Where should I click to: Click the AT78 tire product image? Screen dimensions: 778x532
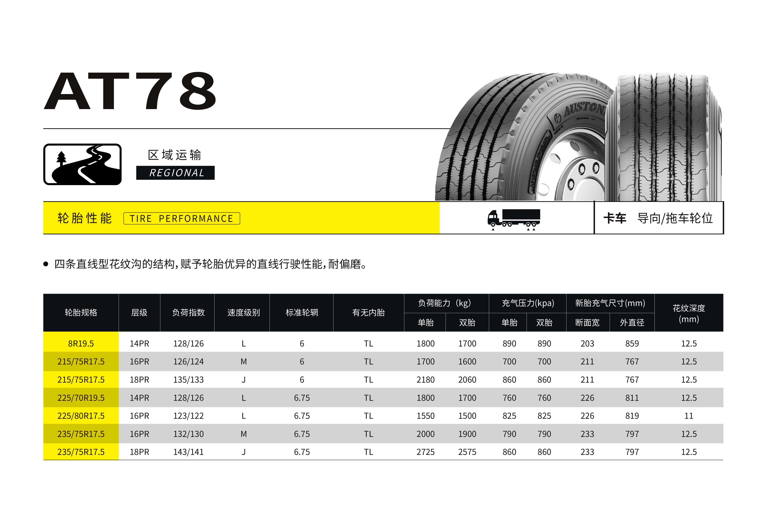click(579, 137)
